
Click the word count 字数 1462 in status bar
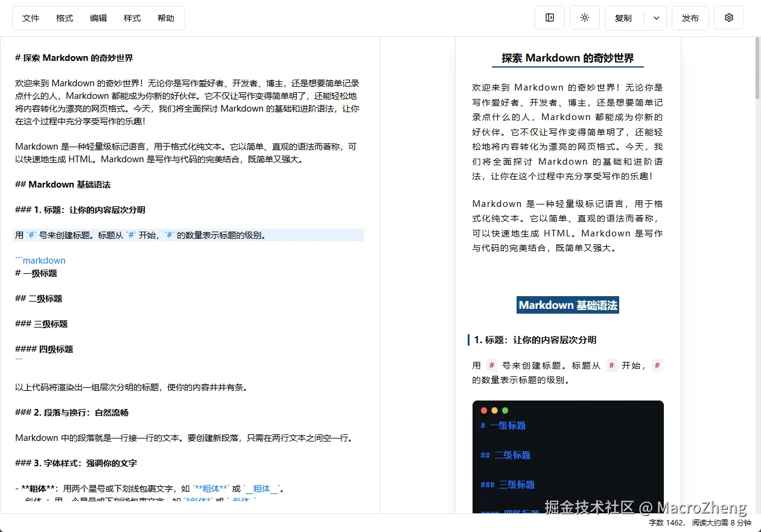[666, 523]
